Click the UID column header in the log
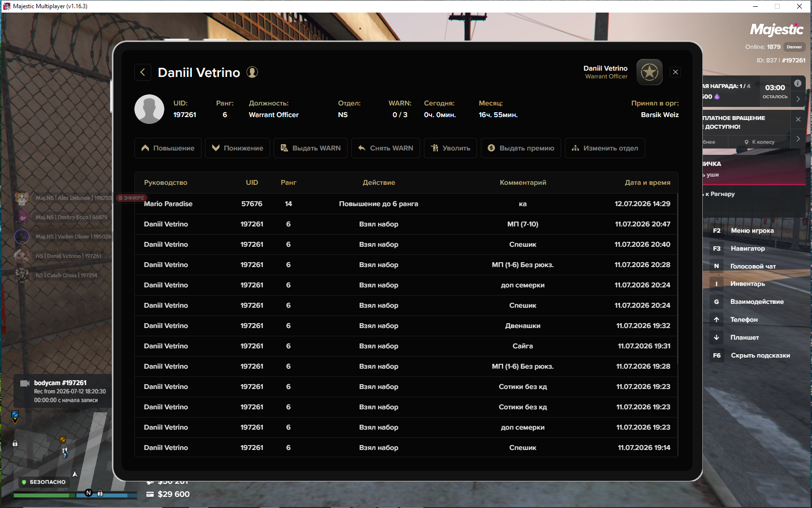The width and height of the screenshot is (812, 508). pyautogui.click(x=252, y=182)
